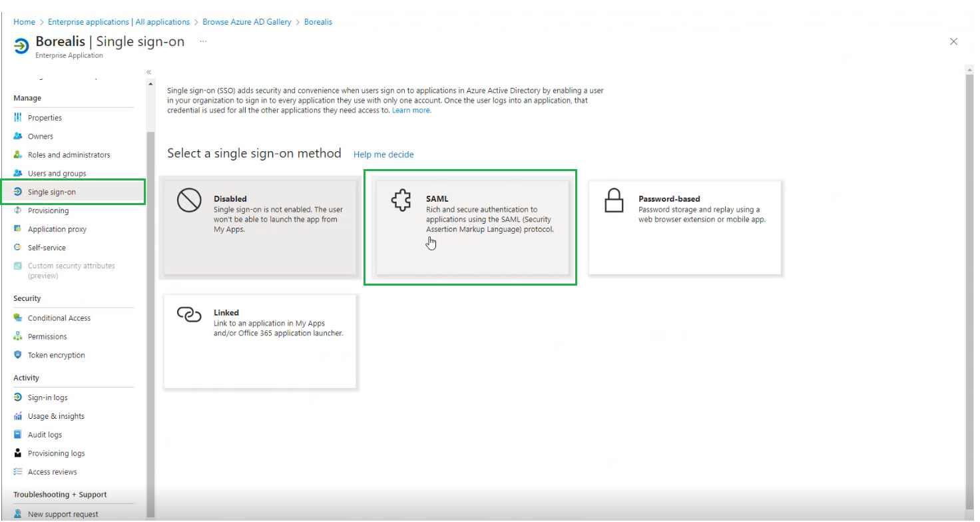Open the Help me decide link
This screenshot has height=522, width=980.
(x=383, y=154)
